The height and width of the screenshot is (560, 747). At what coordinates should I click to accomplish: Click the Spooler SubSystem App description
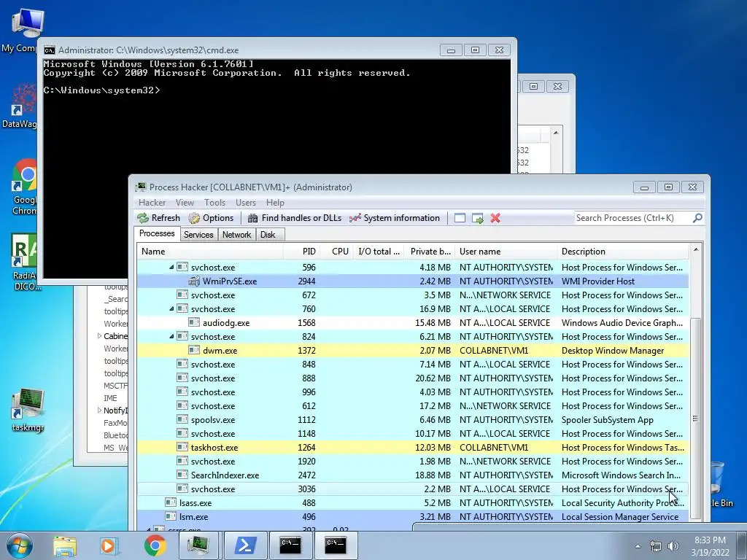pos(608,420)
